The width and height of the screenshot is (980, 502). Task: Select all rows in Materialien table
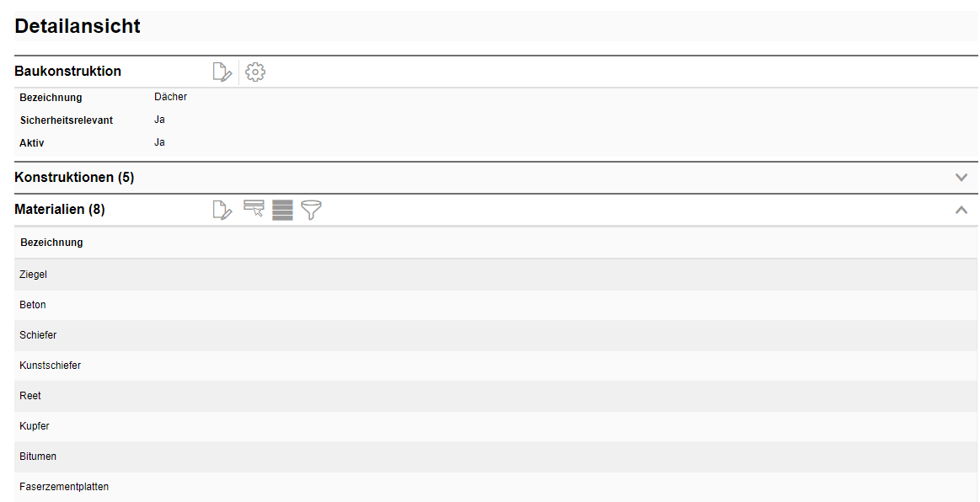tap(282, 211)
